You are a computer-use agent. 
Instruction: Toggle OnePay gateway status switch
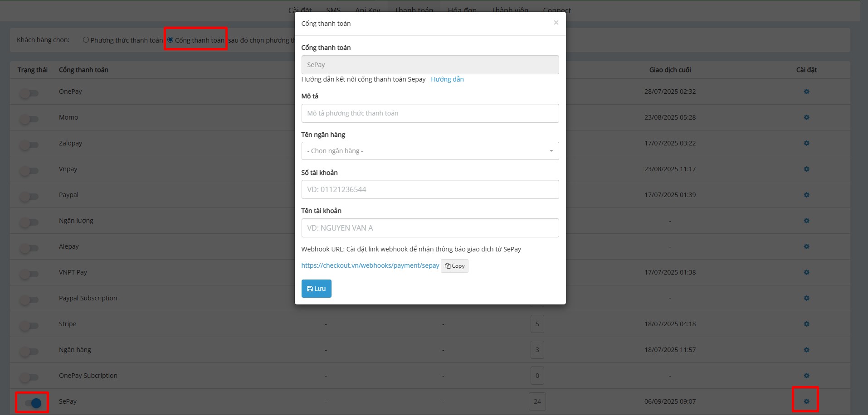[x=29, y=93]
